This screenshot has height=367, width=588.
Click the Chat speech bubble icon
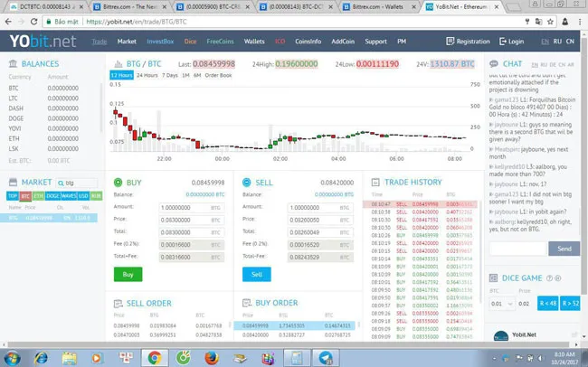pos(494,64)
